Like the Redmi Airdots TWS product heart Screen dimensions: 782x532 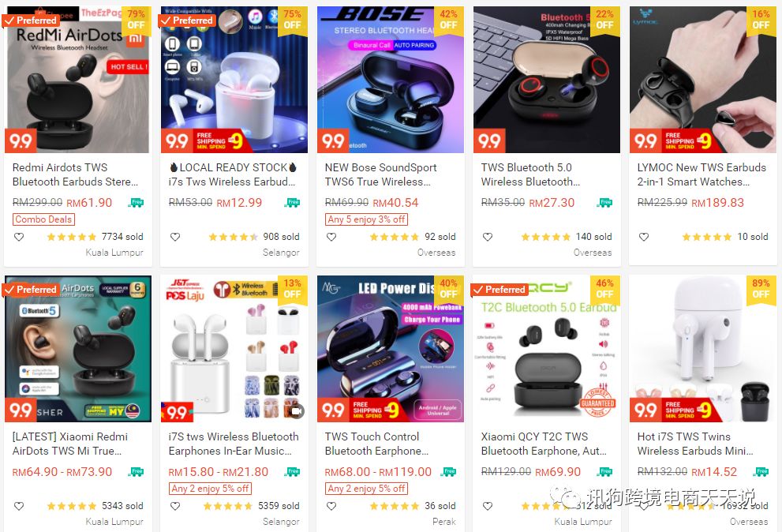(x=19, y=237)
